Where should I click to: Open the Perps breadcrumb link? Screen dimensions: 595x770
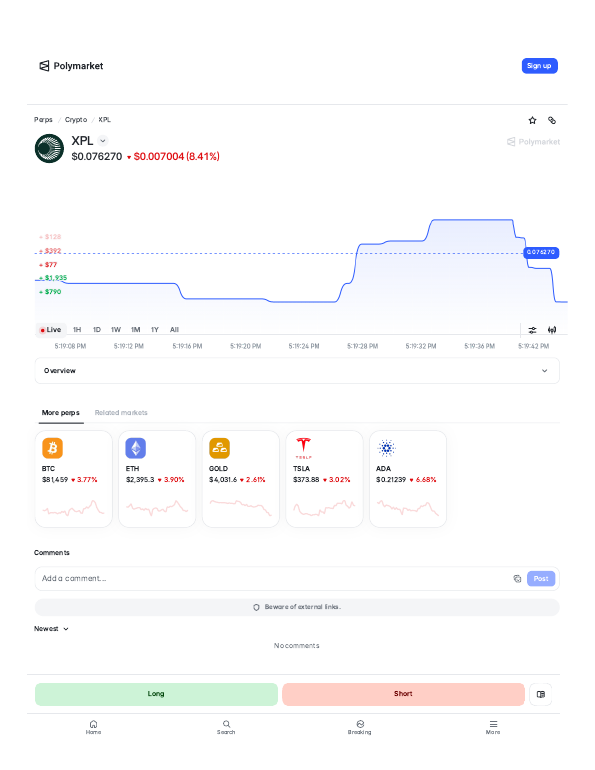click(x=43, y=120)
